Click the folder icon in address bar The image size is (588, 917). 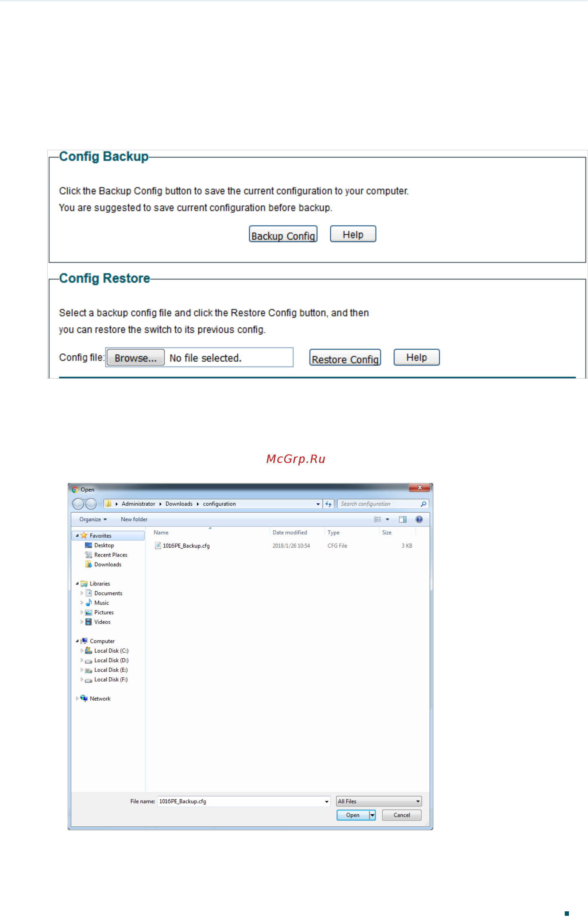(108, 504)
